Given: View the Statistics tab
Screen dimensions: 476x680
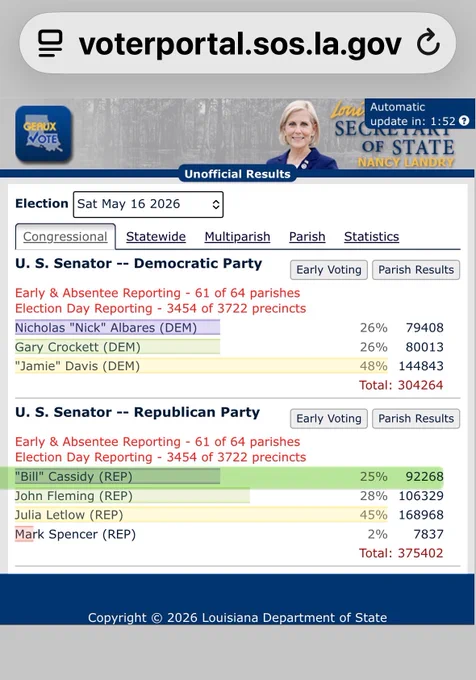Looking at the screenshot, I should (372, 237).
